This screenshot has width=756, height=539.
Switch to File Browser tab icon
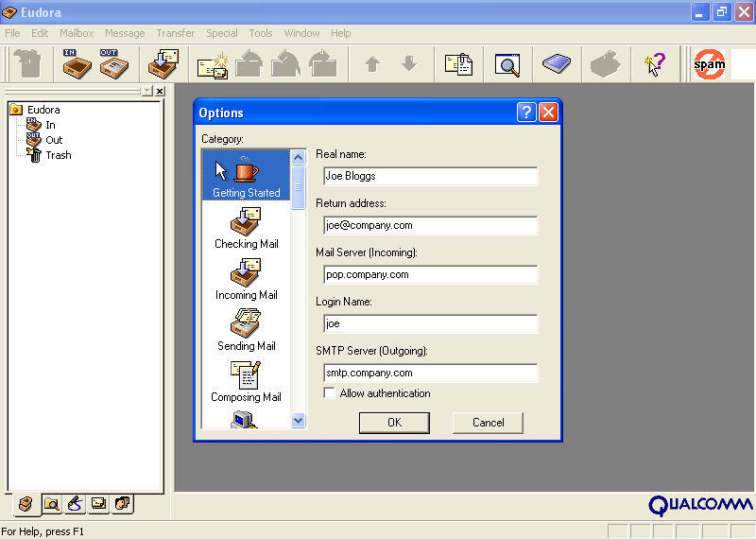pos(52,504)
